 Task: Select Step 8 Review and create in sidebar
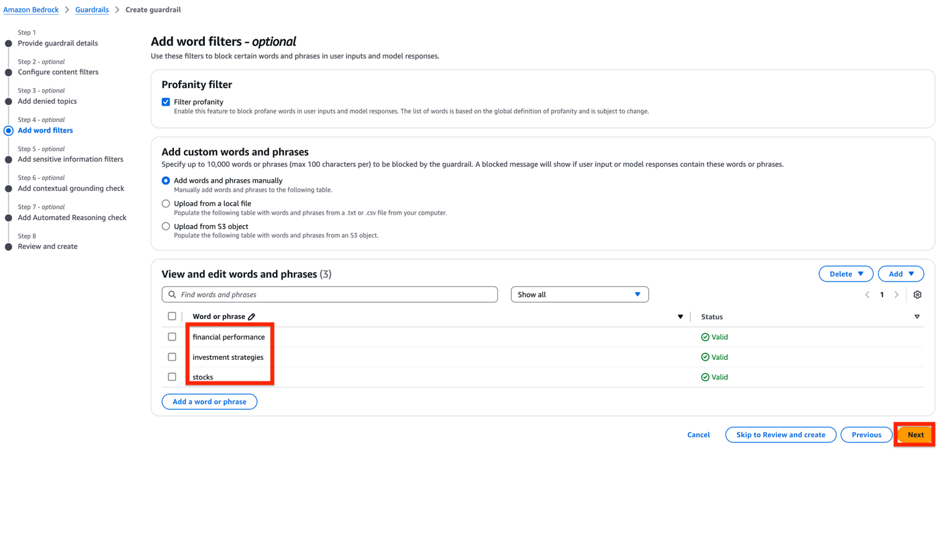point(47,246)
